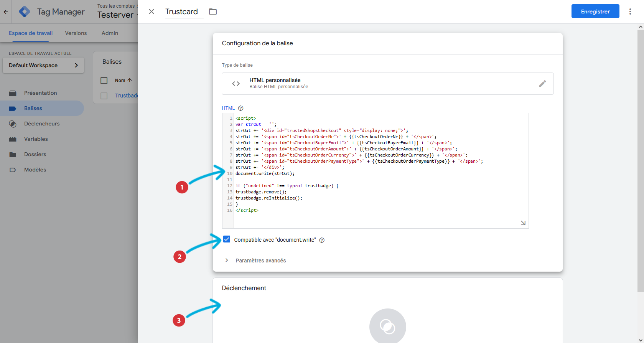The height and width of the screenshot is (343, 644).
Task: Click the help icon beside document.write option
Action: pos(322,240)
